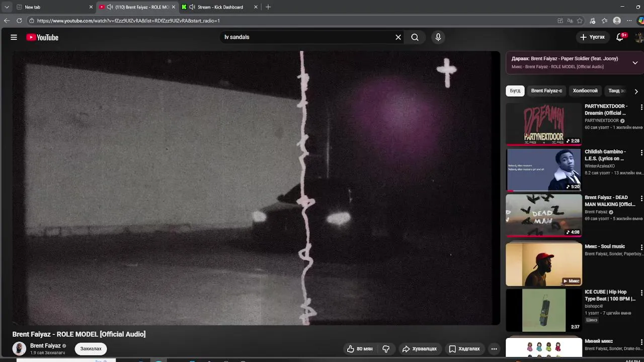
Task: Start voice search with microphone
Action: point(438,37)
